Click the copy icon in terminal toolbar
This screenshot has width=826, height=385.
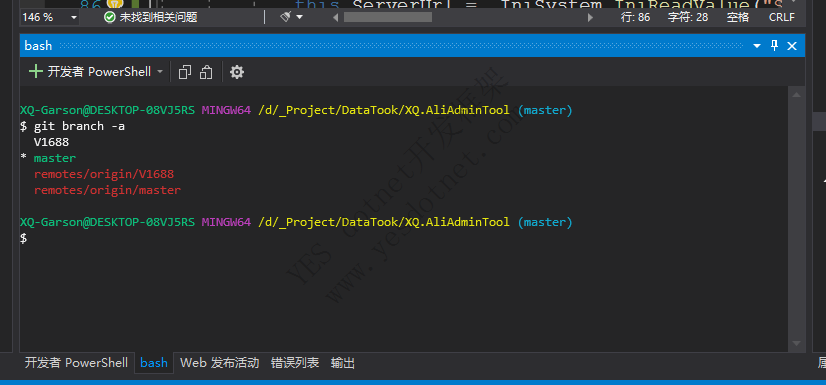click(184, 72)
